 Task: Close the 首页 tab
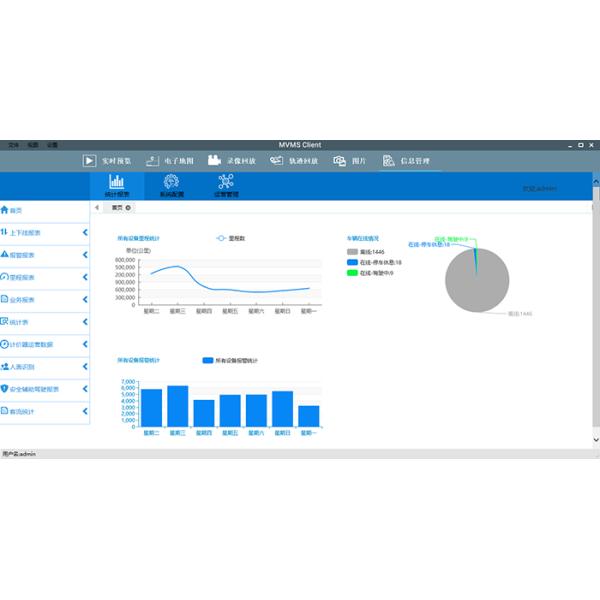click(x=128, y=207)
